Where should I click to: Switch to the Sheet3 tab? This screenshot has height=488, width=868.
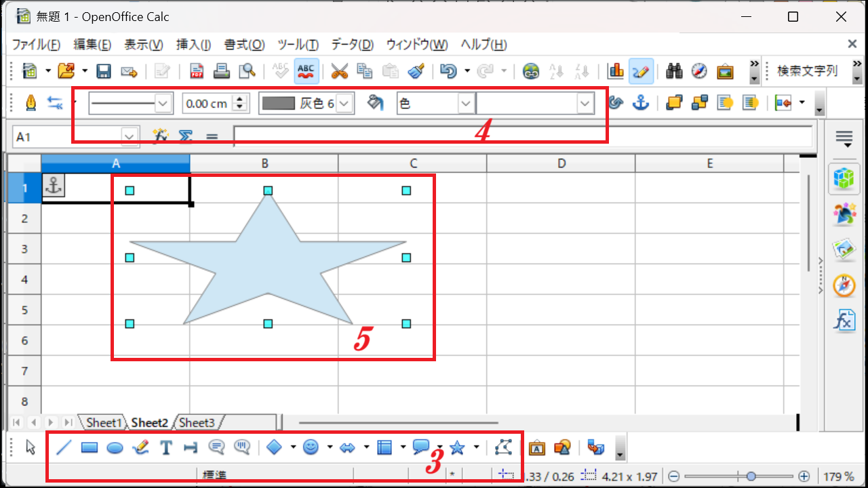coord(197,422)
